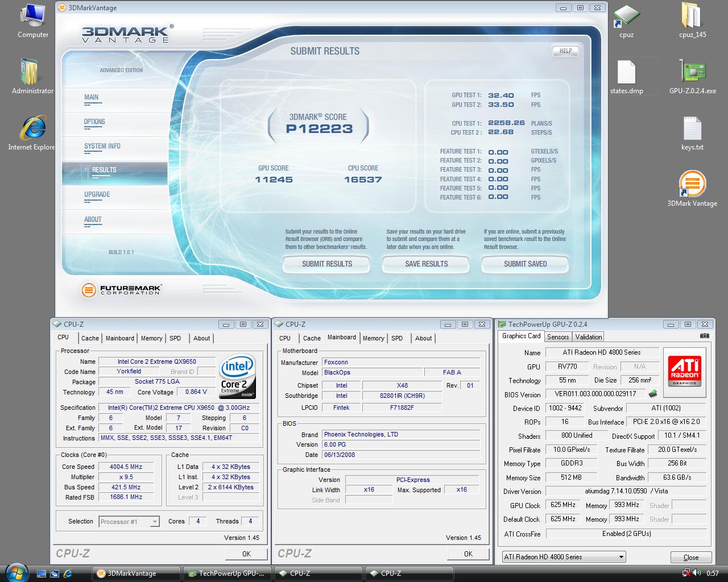Open the Validation tab in GPU-Z
The width and height of the screenshot is (728, 582).
tap(589, 337)
